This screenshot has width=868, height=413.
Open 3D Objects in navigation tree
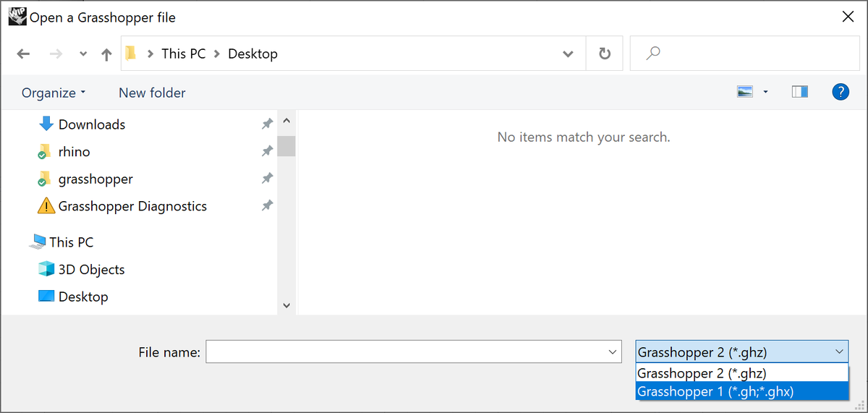pos(91,269)
